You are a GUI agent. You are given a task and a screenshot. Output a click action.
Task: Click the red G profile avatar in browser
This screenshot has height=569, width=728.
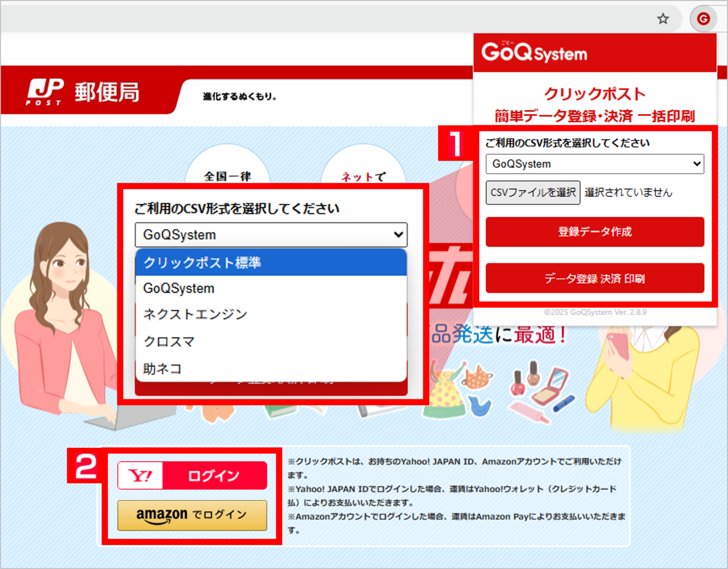(703, 18)
